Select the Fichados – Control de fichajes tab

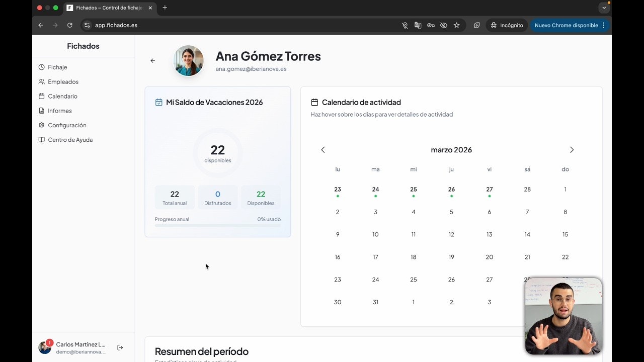(x=109, y=8)
